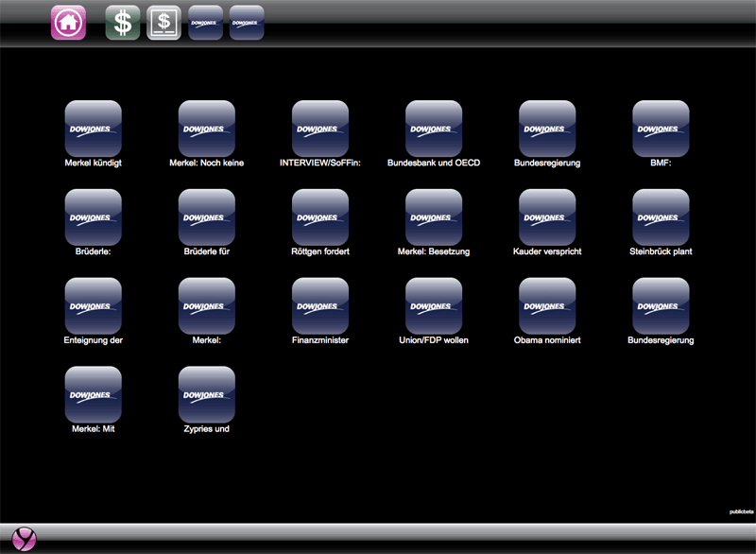Viewport: 756px width, 554px height.
Task: Select the "Merkel: Mit" Dow Jones icon
Action: click(93, 394)
